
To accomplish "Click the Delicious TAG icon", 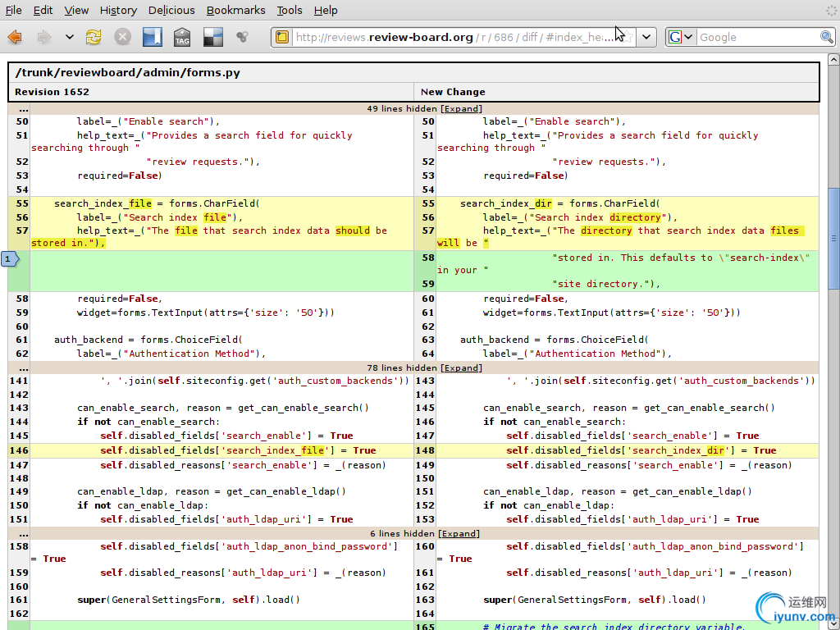I will (182, 37).
